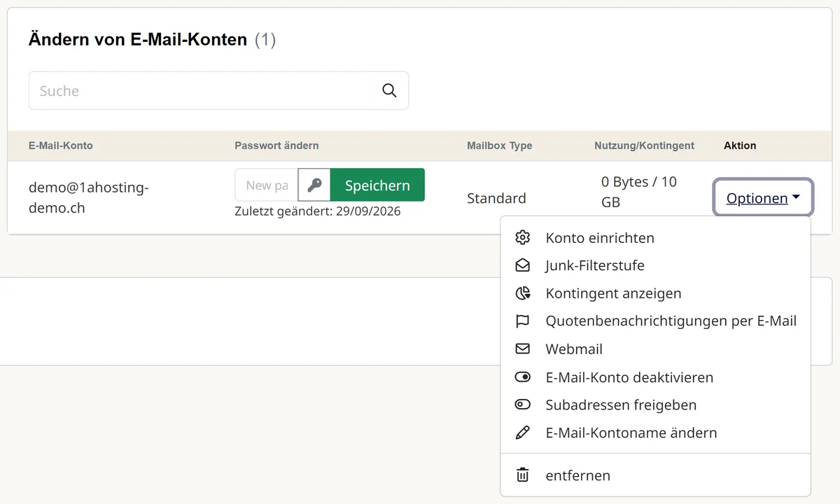
Task: Open Quotenbenachrichtigungen per E-Mail entry
Action: (x=671, y=321)
